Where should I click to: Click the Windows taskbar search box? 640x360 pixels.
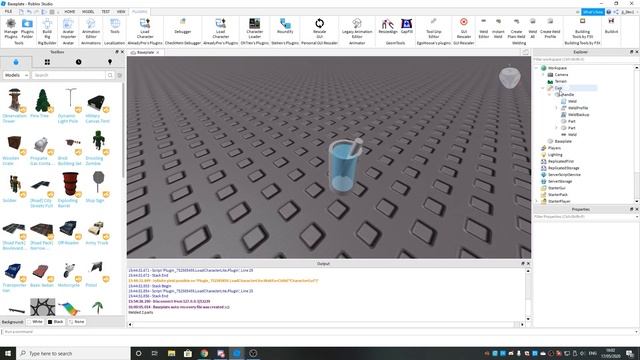click(x=73, y=353)
